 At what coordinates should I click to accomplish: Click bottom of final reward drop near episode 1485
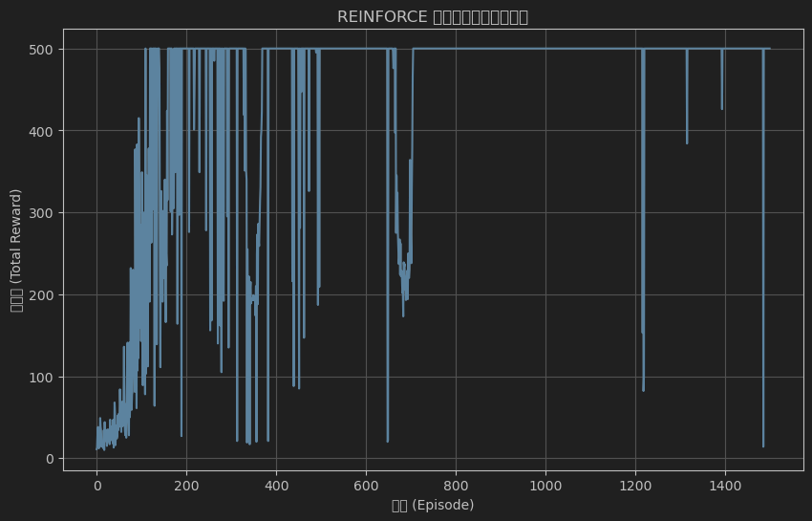(763, 445)
